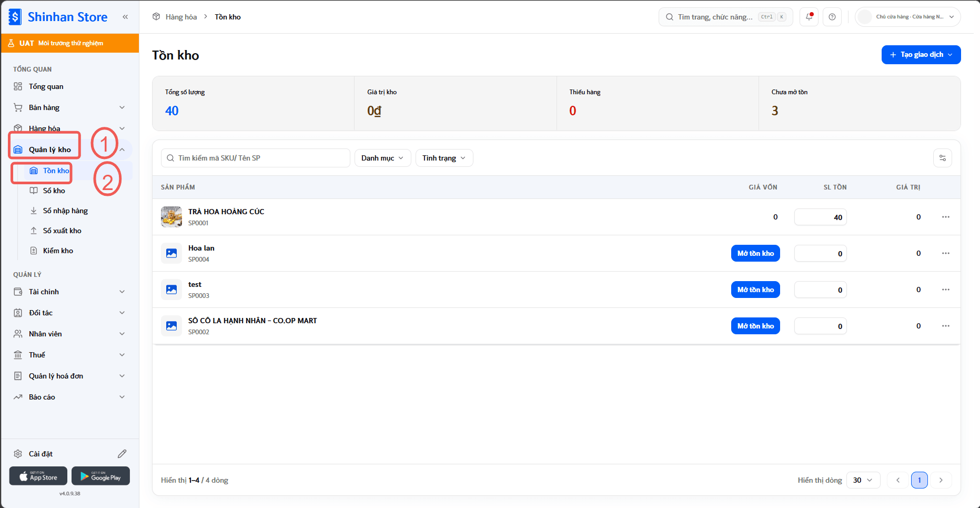Expand the Tài chính menu

pos(69,292)
